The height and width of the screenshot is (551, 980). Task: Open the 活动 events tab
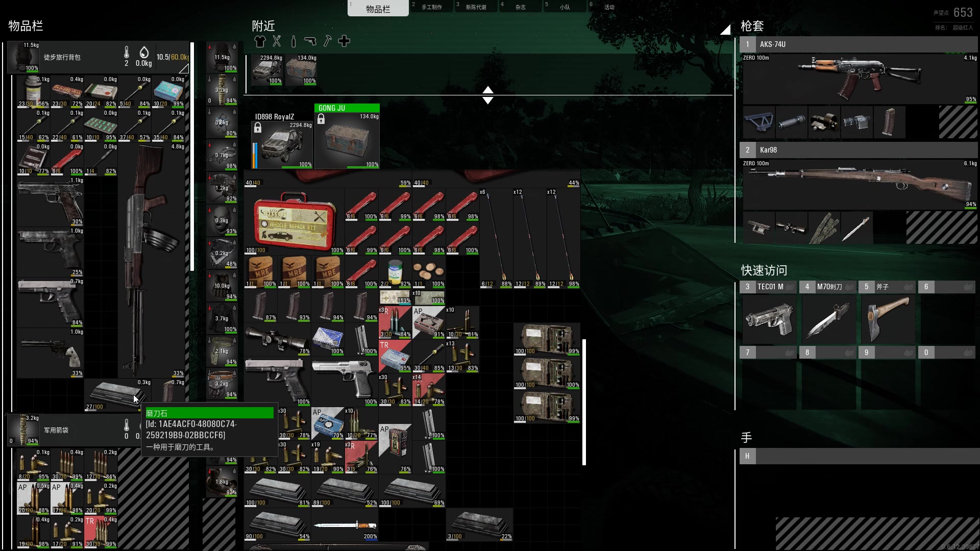click(609, 7)
